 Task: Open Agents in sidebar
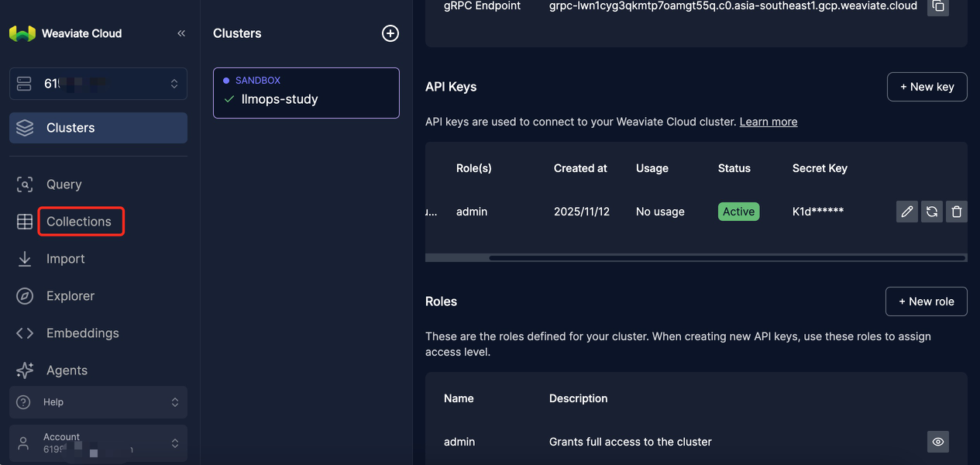point(67,370)
